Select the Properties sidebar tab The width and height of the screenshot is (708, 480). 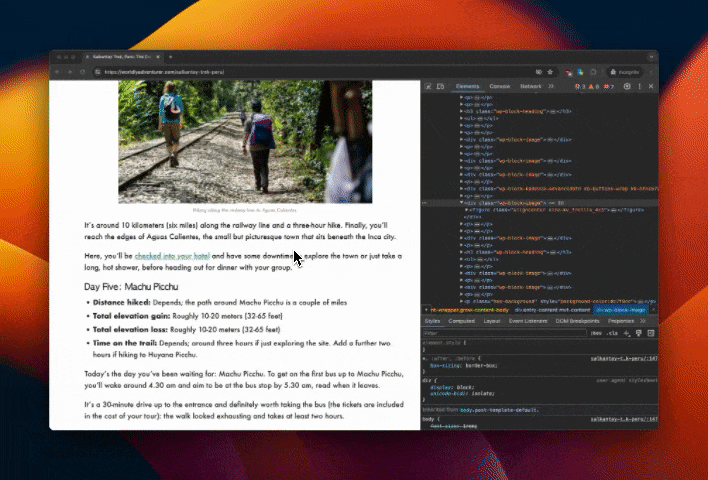621,321
